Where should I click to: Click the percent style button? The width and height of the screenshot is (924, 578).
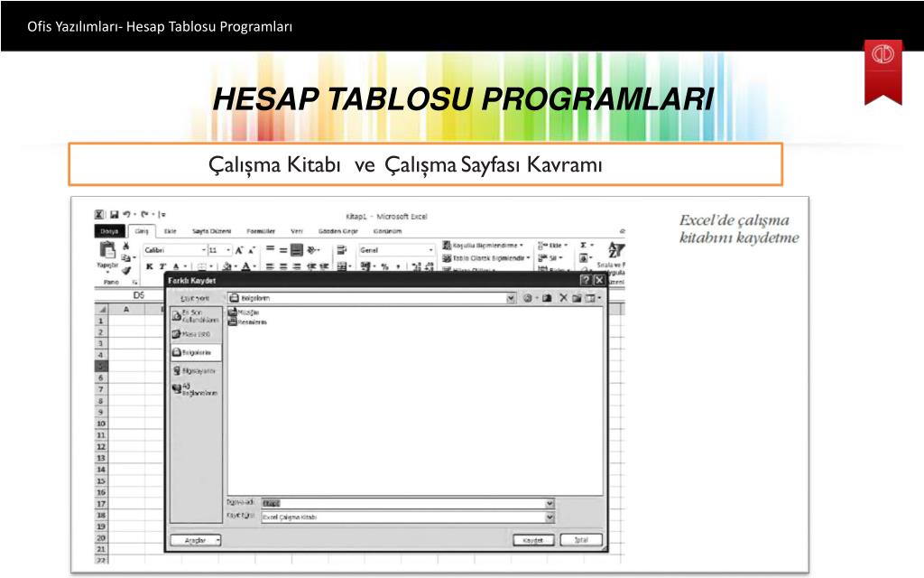click(384, 266)
